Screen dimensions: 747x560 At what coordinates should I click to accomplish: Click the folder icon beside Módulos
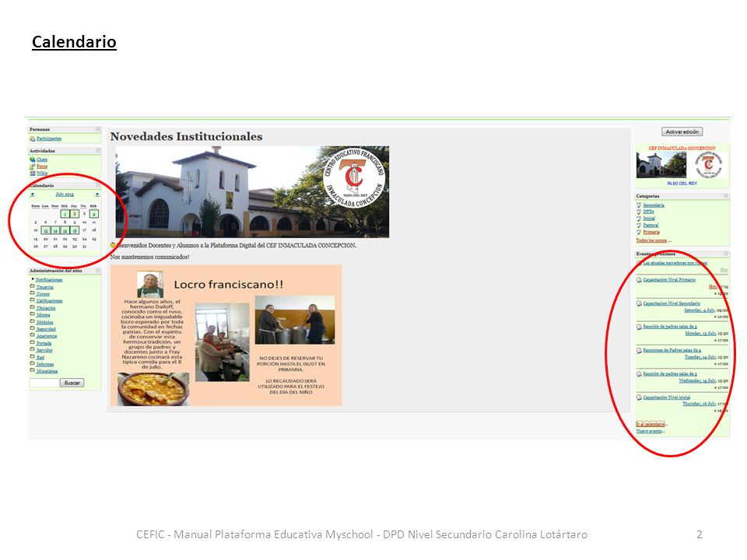[x=33, y=321]
